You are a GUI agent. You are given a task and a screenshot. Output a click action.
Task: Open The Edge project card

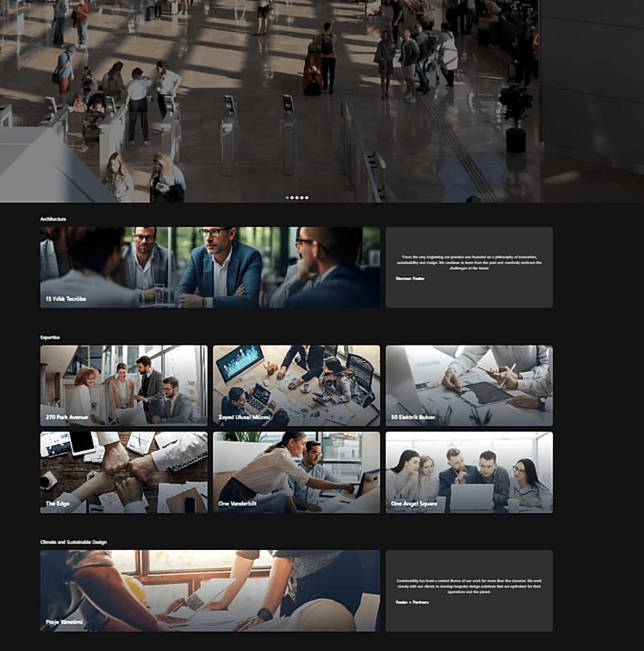pos(123,471)
